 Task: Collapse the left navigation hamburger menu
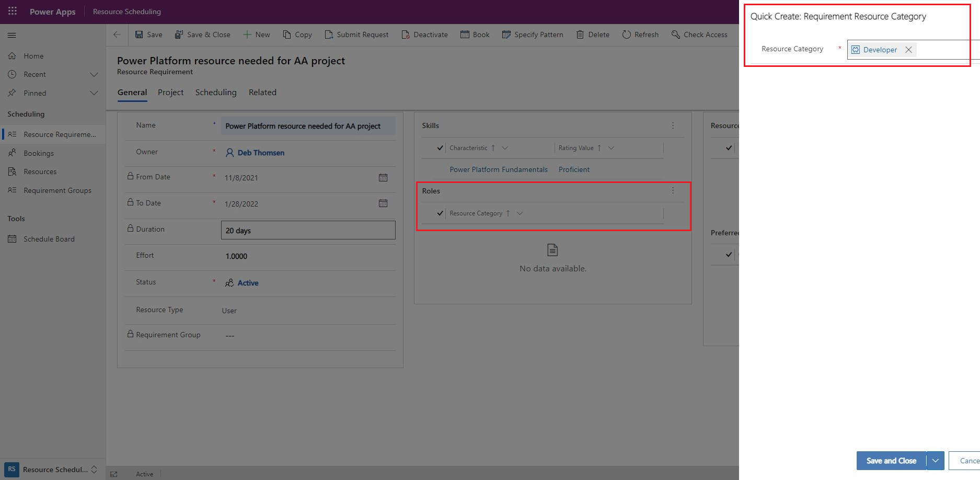[11, 35]
